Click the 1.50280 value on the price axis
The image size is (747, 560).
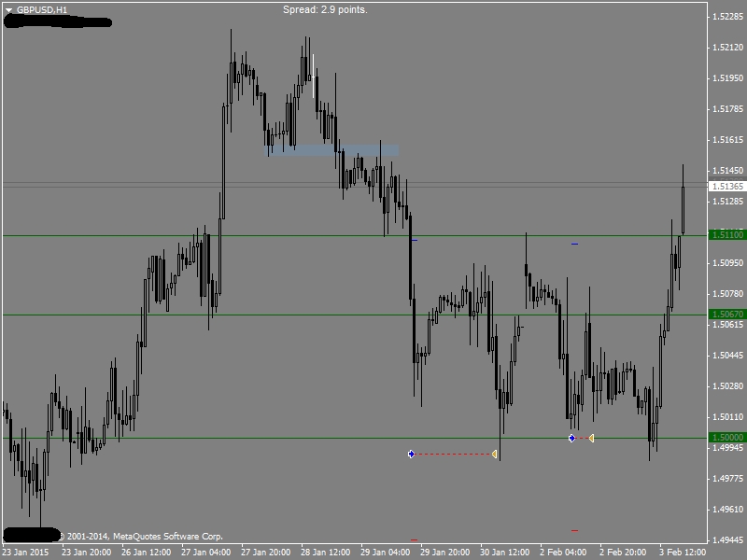[727, 386]
